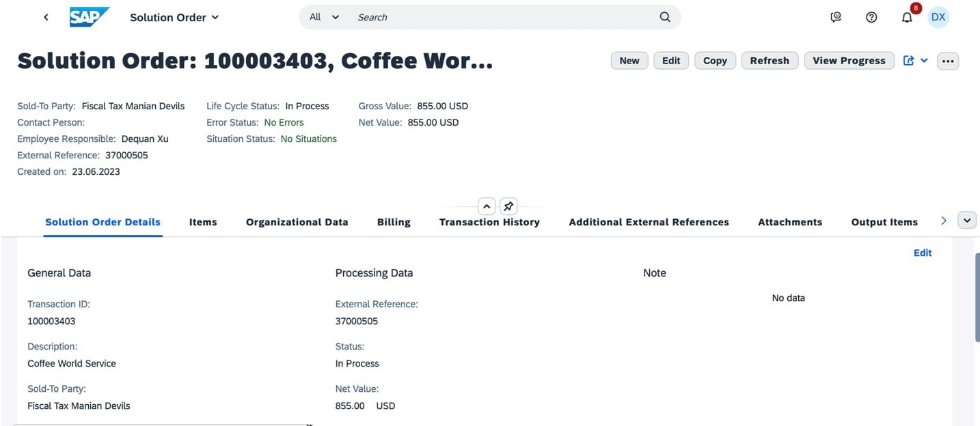Expand the share options arrow
Image resolution: width=980 pixels, height=426 pixels.
point(925,61)
